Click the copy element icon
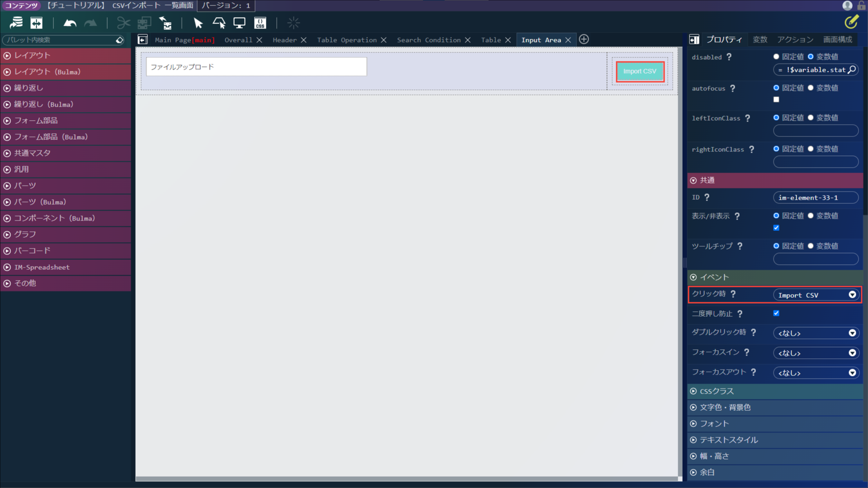 pyautogui.click(x=144, y=23)
